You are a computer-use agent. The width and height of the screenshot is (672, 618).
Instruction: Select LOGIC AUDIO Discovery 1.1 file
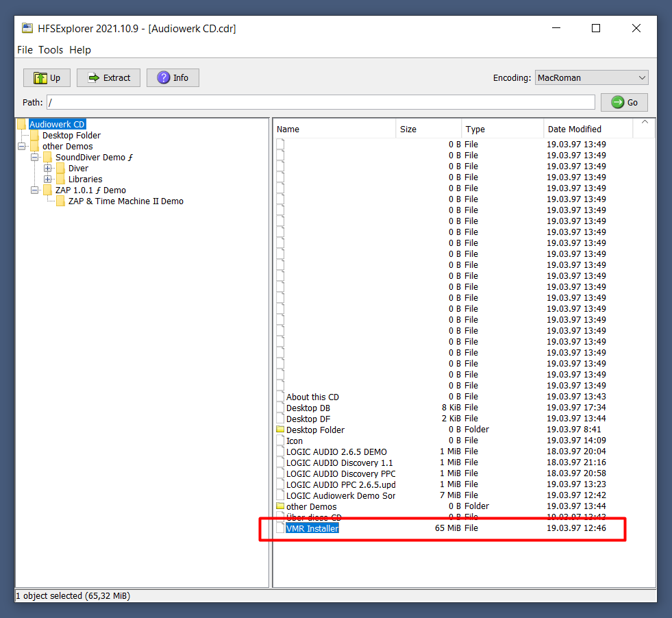[340, 463]
